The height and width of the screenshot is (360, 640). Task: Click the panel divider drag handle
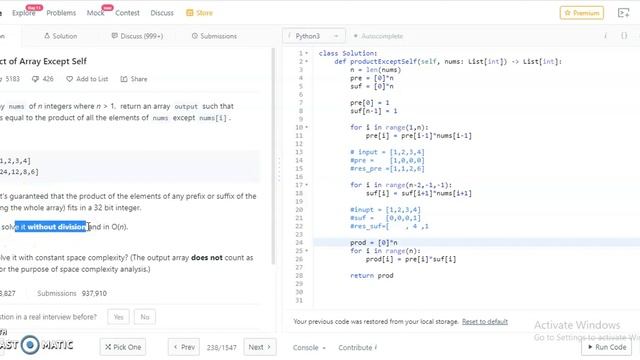[x=279, y=169]
